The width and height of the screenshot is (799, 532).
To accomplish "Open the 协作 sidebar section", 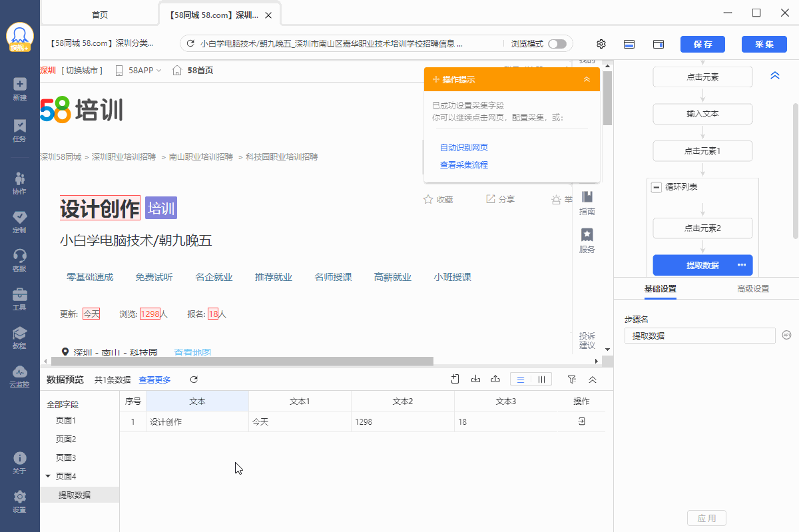I will point(19,182).
